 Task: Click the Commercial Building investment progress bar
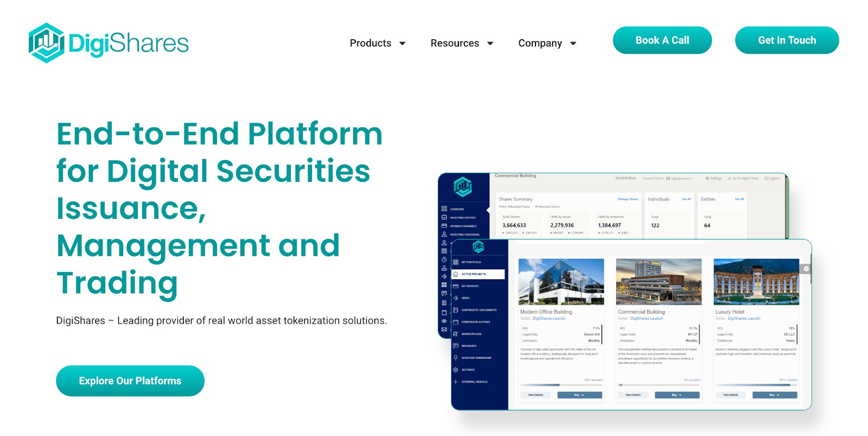[659, 385]
